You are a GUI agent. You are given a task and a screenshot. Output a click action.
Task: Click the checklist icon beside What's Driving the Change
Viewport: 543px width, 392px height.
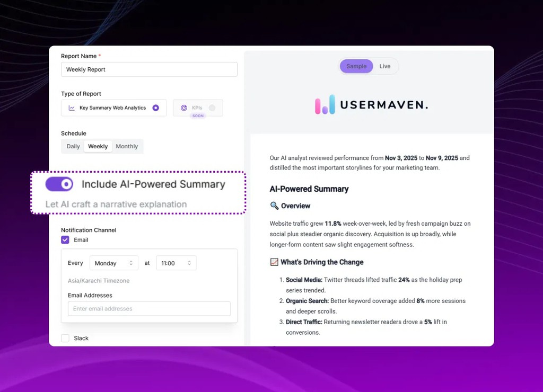pos(274,262)
